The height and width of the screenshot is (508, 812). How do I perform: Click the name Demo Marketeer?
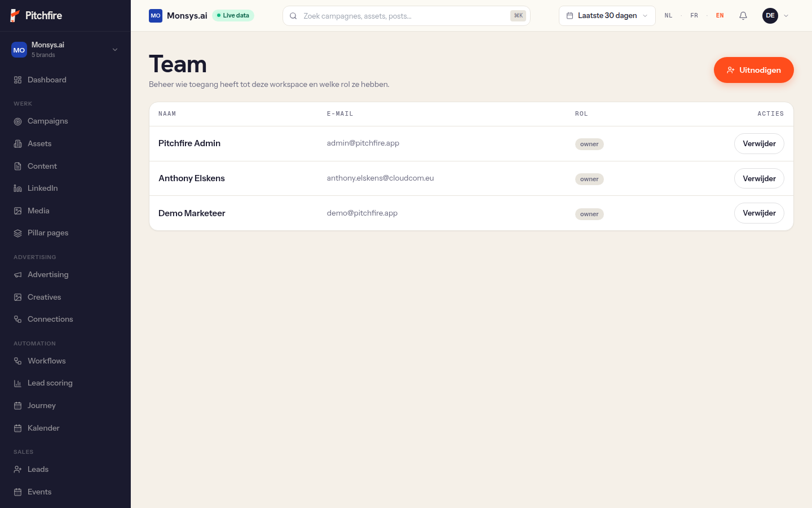(192, 213)
